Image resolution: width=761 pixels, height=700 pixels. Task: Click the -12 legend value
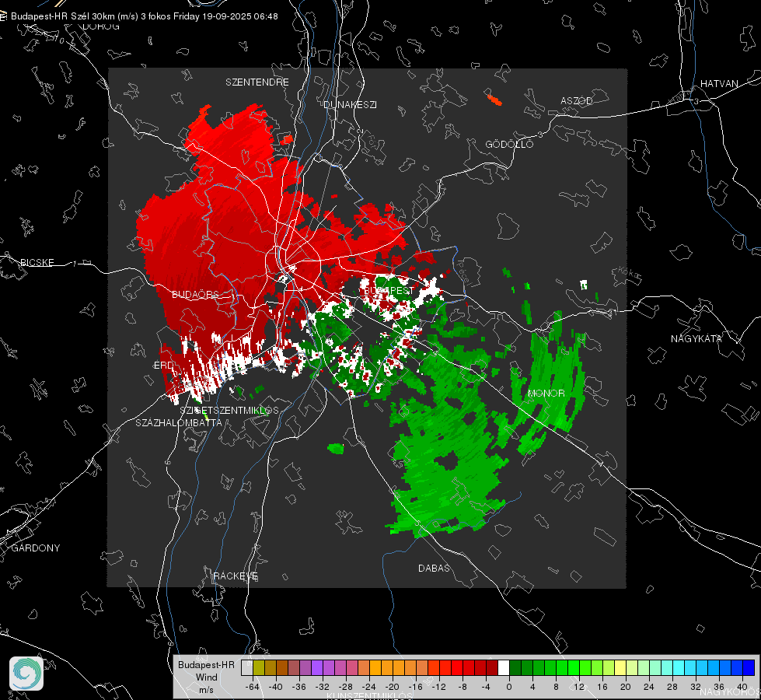tap(438, 687)
